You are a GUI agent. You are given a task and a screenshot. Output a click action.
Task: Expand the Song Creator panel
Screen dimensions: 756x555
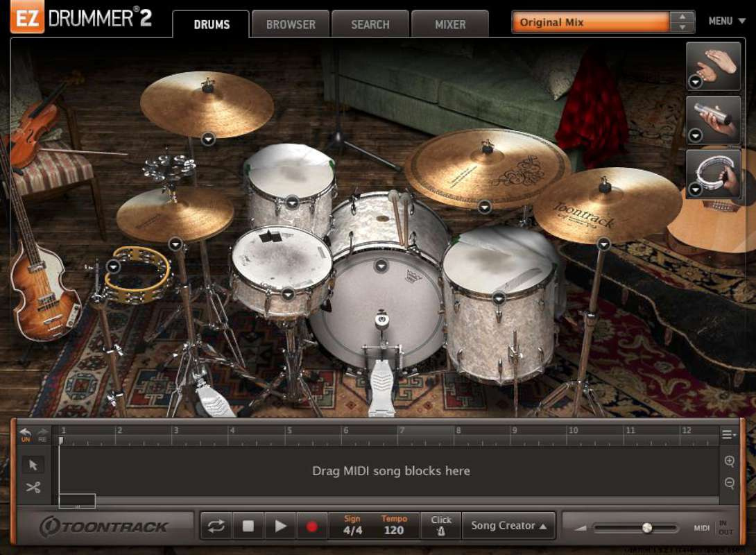[x=508, y=525]
